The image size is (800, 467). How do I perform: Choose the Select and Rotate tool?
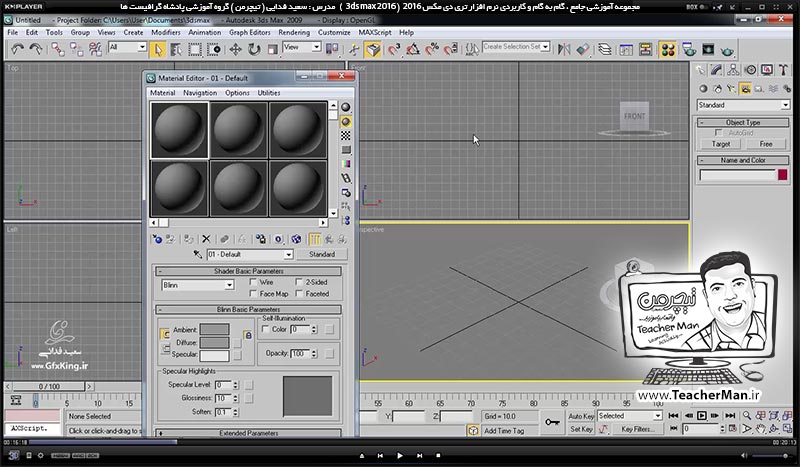[x=254, y=50]
